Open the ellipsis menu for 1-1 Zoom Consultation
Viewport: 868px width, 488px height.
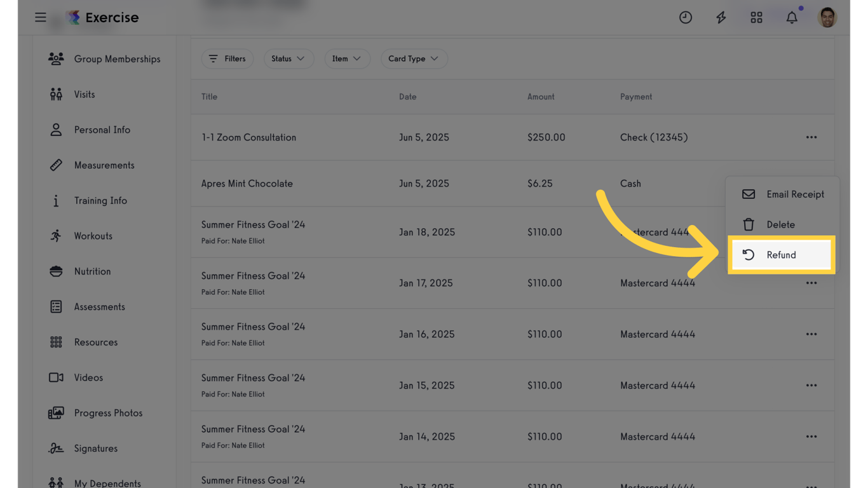(x=811, y=137)
